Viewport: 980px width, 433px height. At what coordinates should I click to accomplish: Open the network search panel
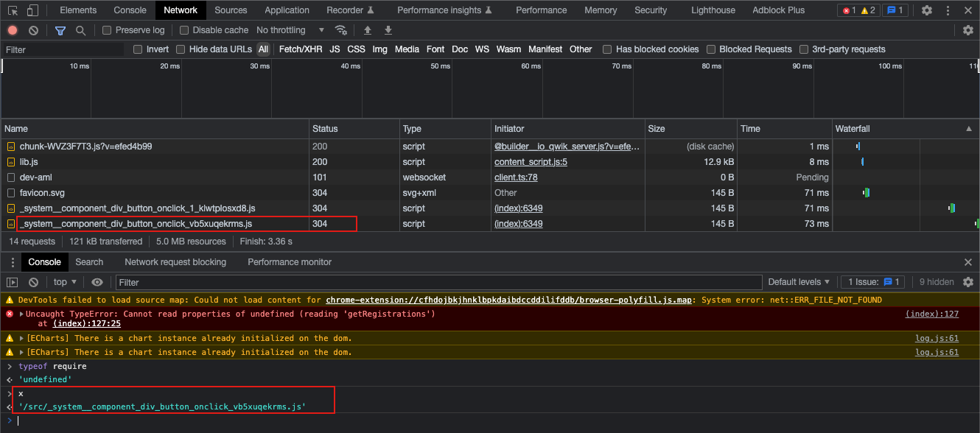click(x=80, y=29)
